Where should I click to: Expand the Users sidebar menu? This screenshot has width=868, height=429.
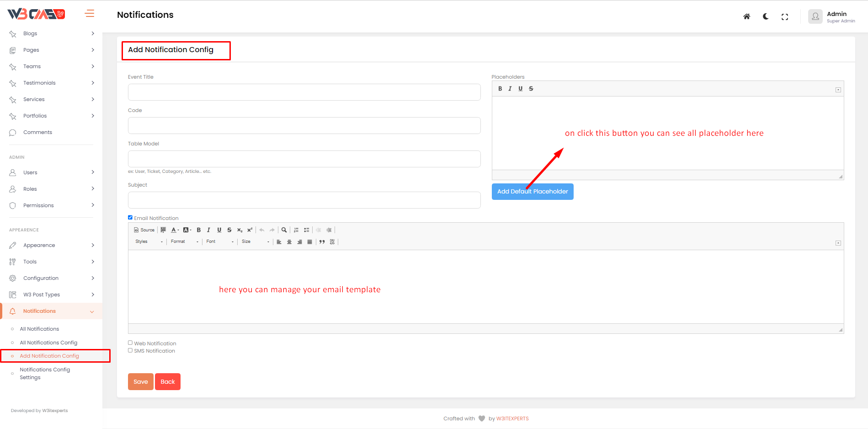(51, 172)
